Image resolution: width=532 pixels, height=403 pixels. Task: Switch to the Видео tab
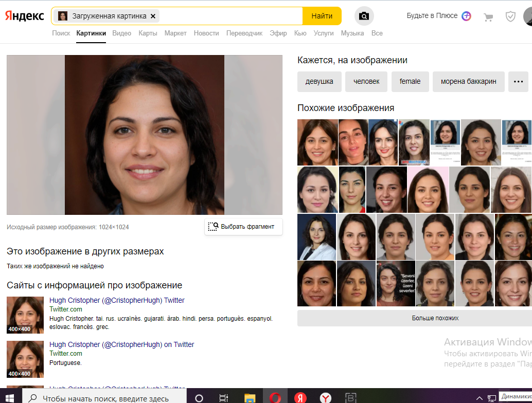tap(122, 33)
